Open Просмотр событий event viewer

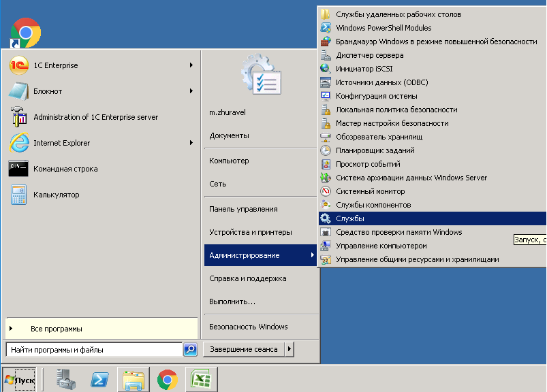(368, 164)
